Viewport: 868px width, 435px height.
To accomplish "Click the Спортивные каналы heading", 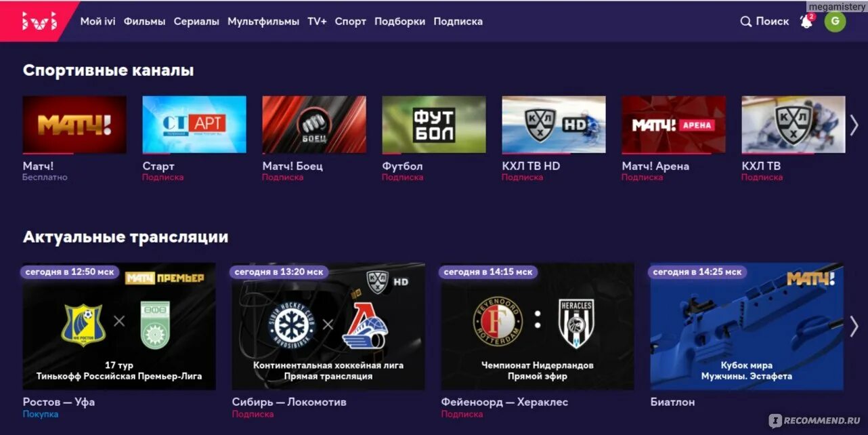I will [x=108, y=70].
